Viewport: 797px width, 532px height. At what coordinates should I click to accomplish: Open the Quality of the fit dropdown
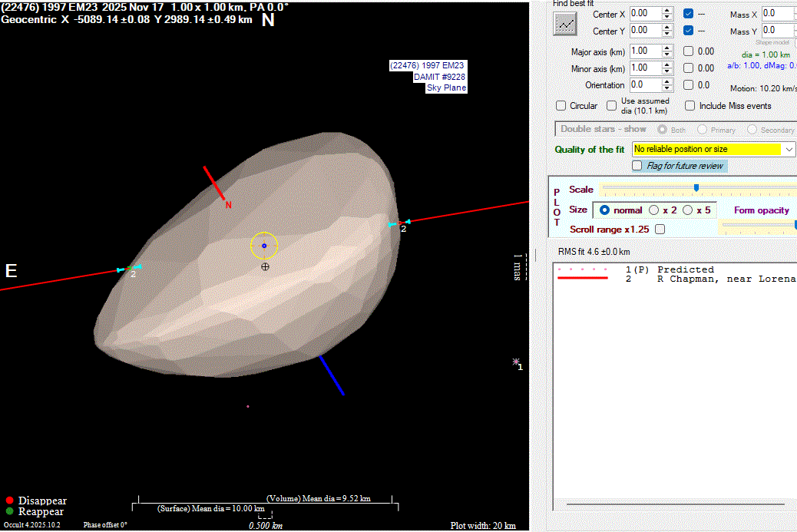click(789, 149)
